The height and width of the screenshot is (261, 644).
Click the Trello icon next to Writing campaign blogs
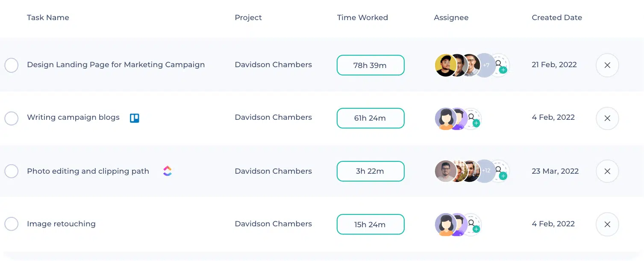pos(134,118)
